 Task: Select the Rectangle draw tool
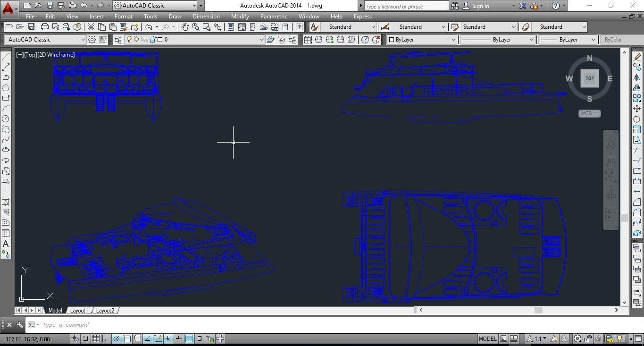pos(6,98)
